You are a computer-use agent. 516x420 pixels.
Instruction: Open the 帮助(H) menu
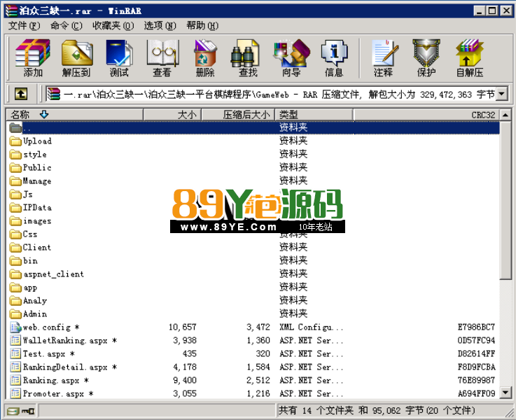pos(202,26)
